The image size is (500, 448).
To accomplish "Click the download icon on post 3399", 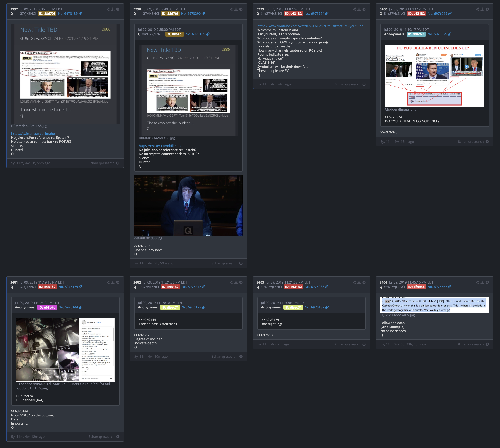I will pos(359,9).
